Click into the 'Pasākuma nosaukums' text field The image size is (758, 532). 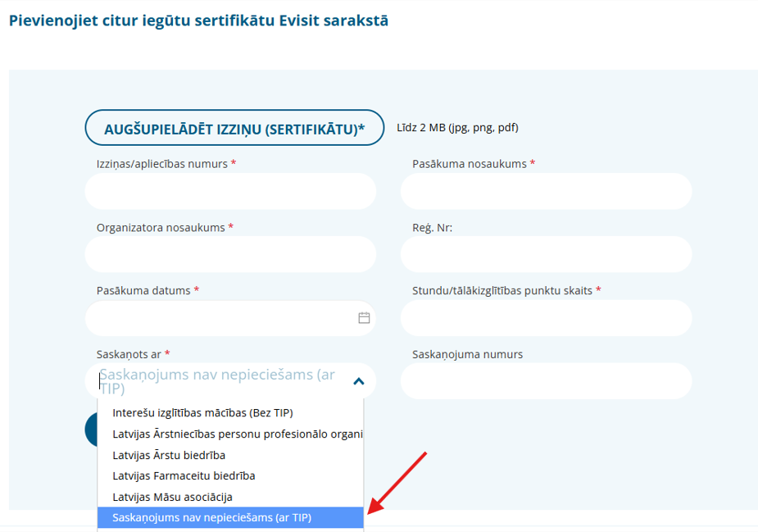tap(546, 191)
